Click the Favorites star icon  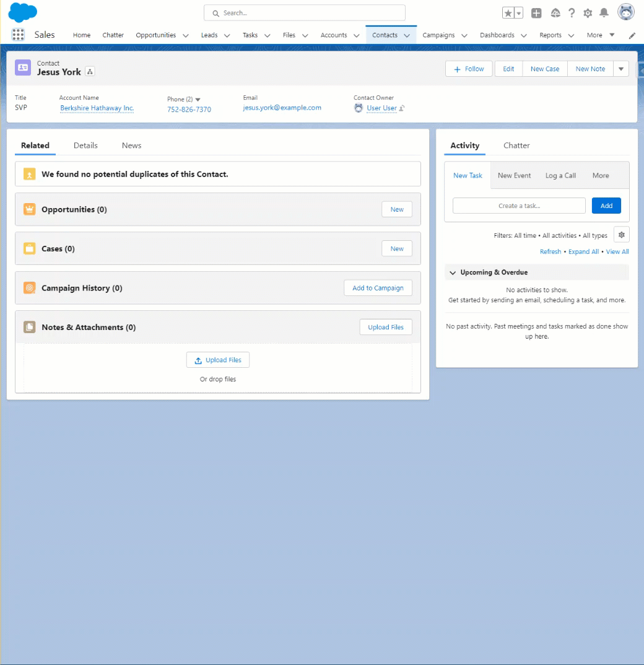[x=508, y=13]
